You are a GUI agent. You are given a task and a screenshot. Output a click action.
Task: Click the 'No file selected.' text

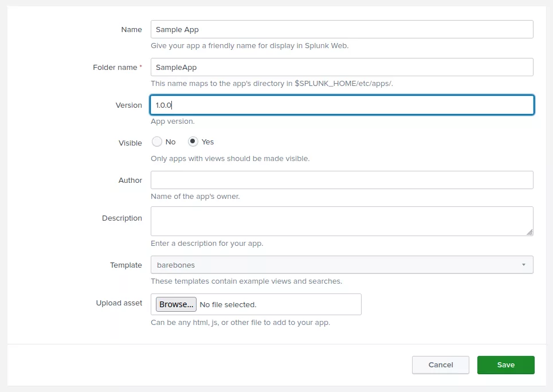point(228,304)
